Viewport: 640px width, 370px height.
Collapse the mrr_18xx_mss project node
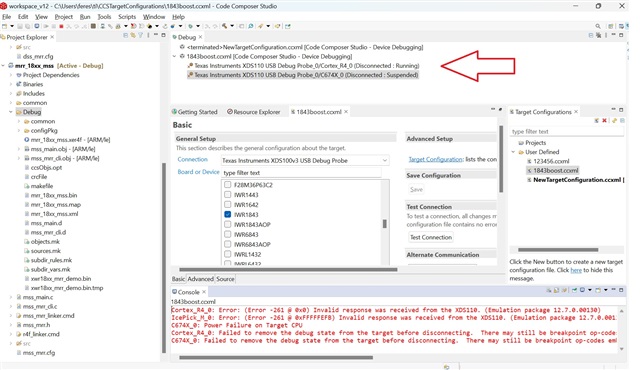point(3,65)
